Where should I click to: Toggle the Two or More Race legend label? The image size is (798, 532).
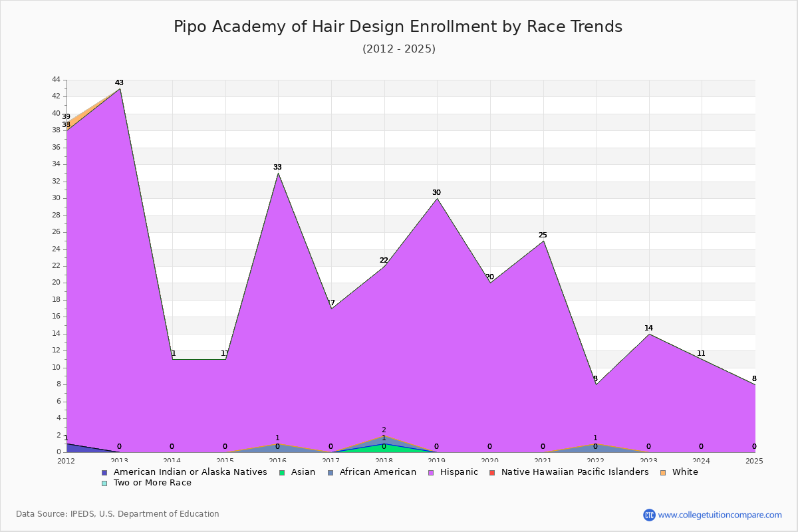click(x=152, y=483)
